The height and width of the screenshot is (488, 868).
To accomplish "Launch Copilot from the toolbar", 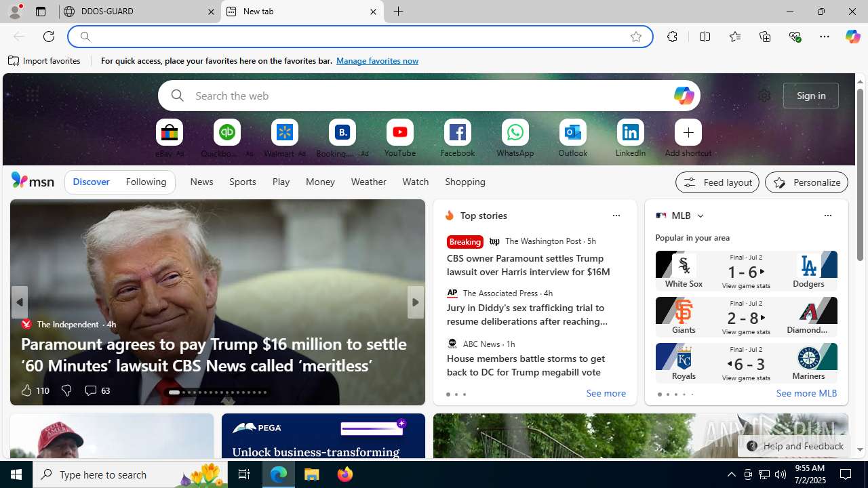I will coord(852,37).
